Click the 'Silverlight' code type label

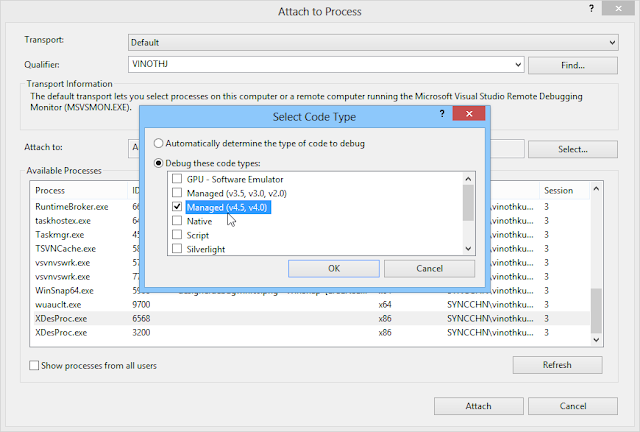tap(206, 249)
